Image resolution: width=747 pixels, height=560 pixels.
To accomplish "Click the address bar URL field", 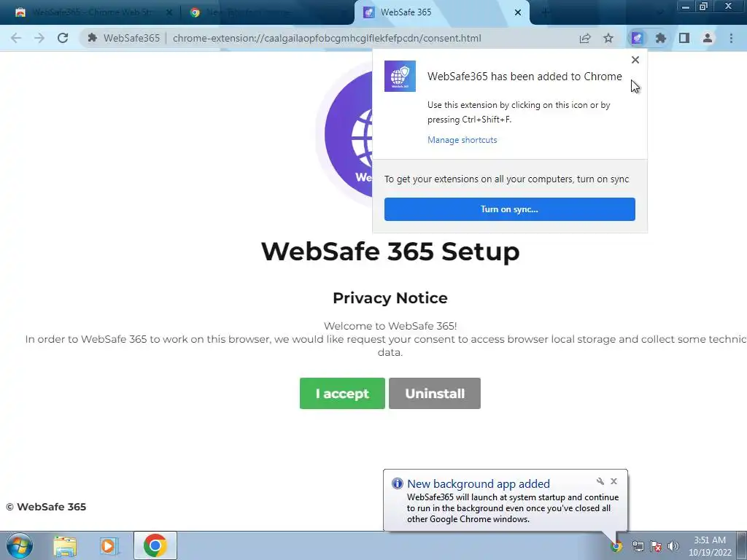I will tap(326, 38).
